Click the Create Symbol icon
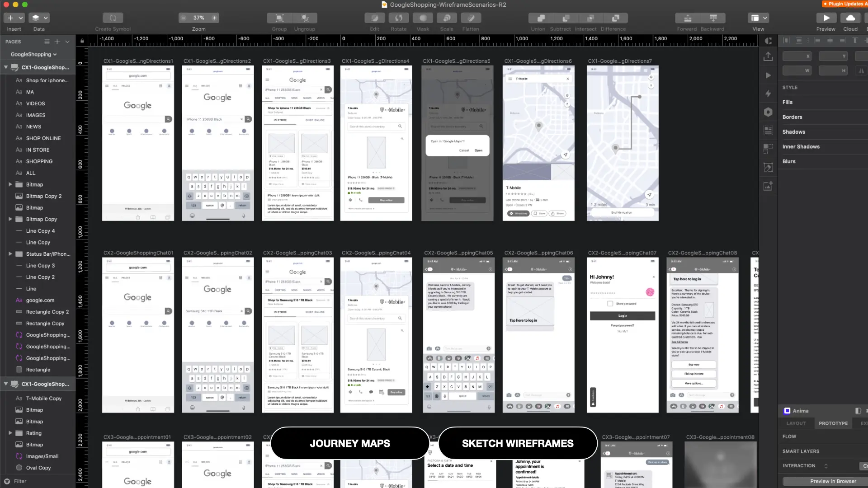 pos(113,18)
